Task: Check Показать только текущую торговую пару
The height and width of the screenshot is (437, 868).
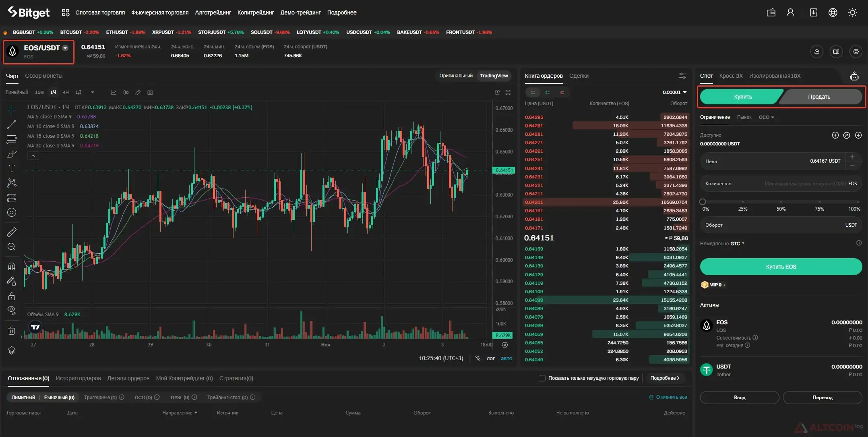Action: tap(542, 378)
